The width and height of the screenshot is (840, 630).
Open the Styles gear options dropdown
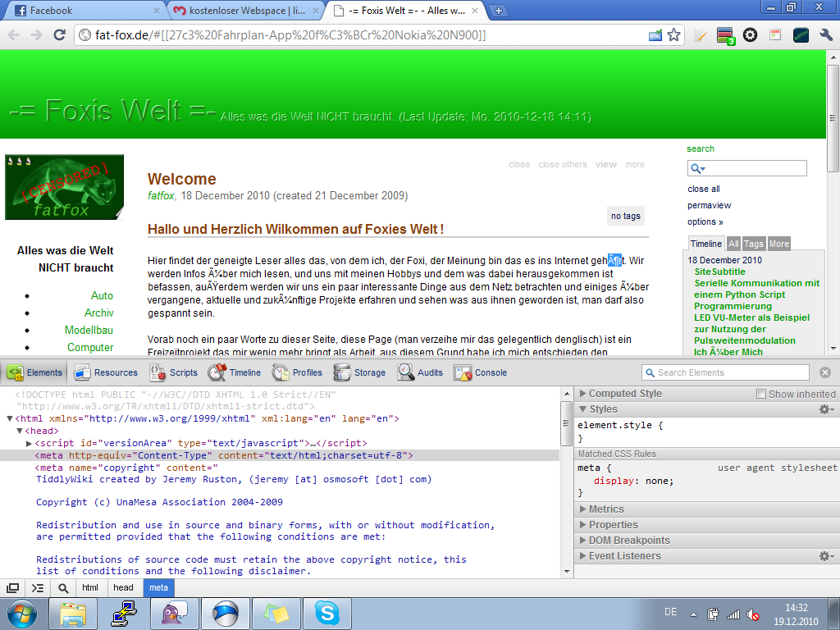coord(826,409)
